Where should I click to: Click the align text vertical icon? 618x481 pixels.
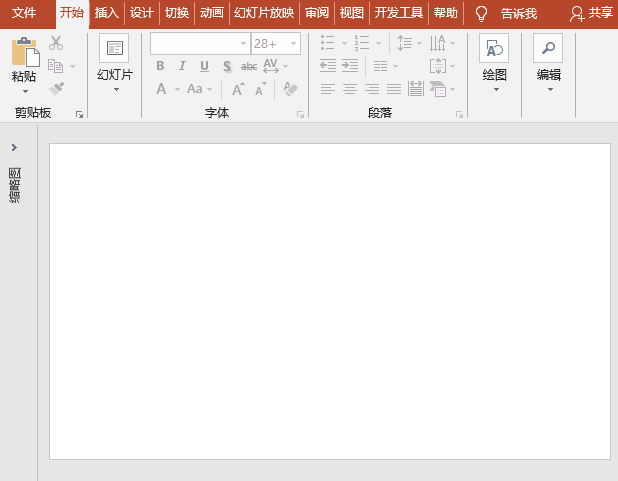pos(438,66)
